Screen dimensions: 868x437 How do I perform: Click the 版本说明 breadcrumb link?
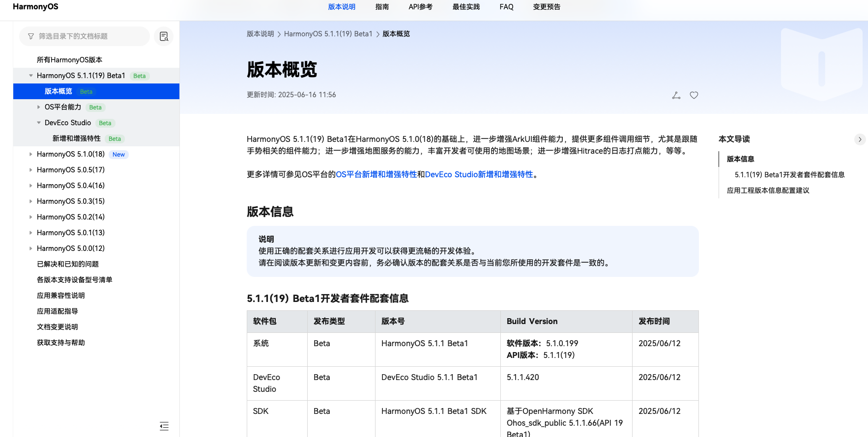coord(260,34)
